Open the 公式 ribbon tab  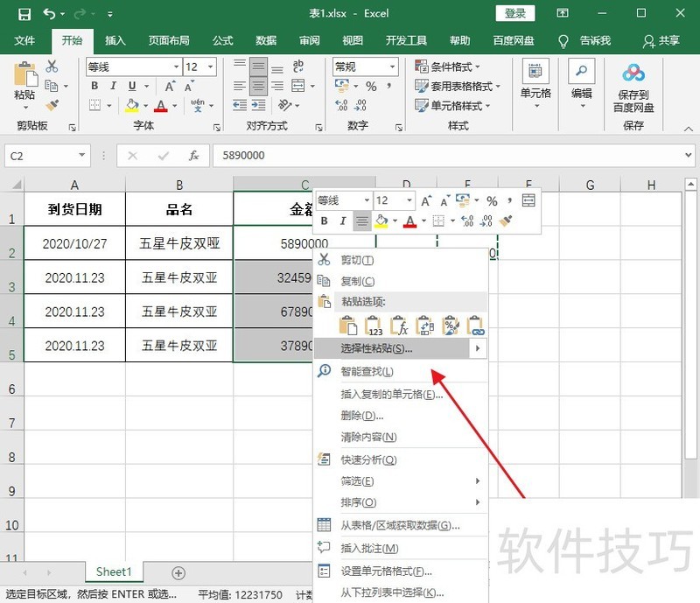[222, 40]
